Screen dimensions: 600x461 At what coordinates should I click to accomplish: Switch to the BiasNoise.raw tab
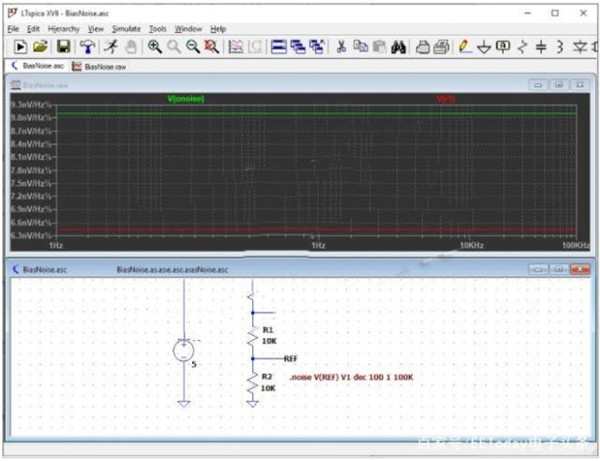[x=104, y=66]
